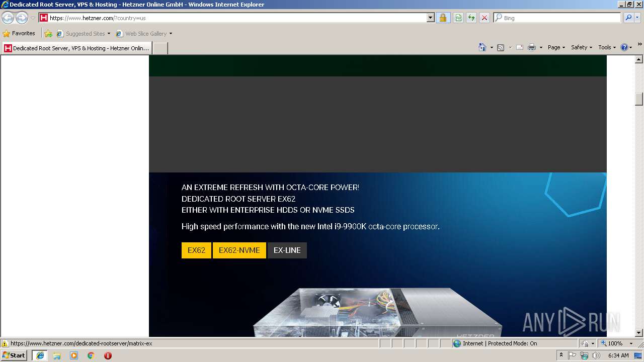Click the vertical scrollbar down arrow
This screenshot has width=644, height=362.
tap(639, 333)
